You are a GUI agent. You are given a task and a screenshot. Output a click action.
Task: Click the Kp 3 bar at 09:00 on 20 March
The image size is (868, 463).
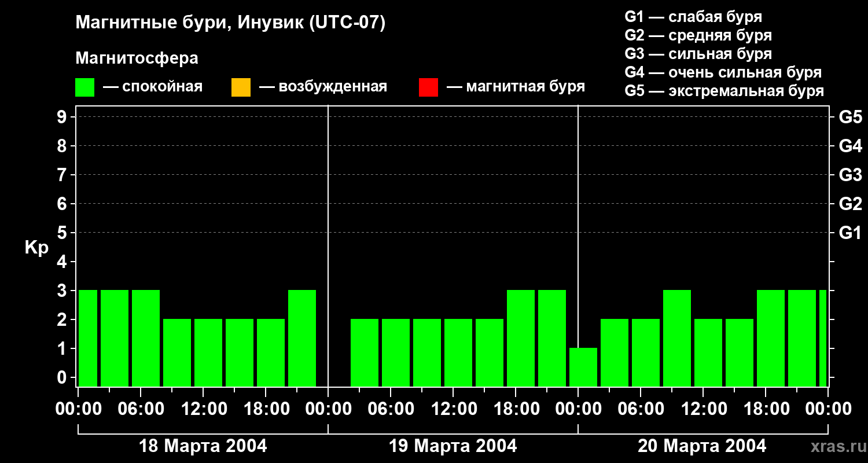pyautogui.click(x=677, y=338)
